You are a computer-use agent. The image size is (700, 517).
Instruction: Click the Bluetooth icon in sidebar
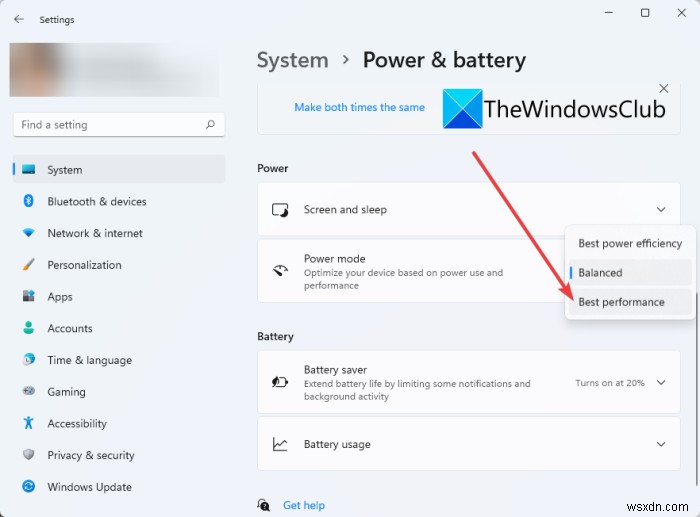(29, 201)
